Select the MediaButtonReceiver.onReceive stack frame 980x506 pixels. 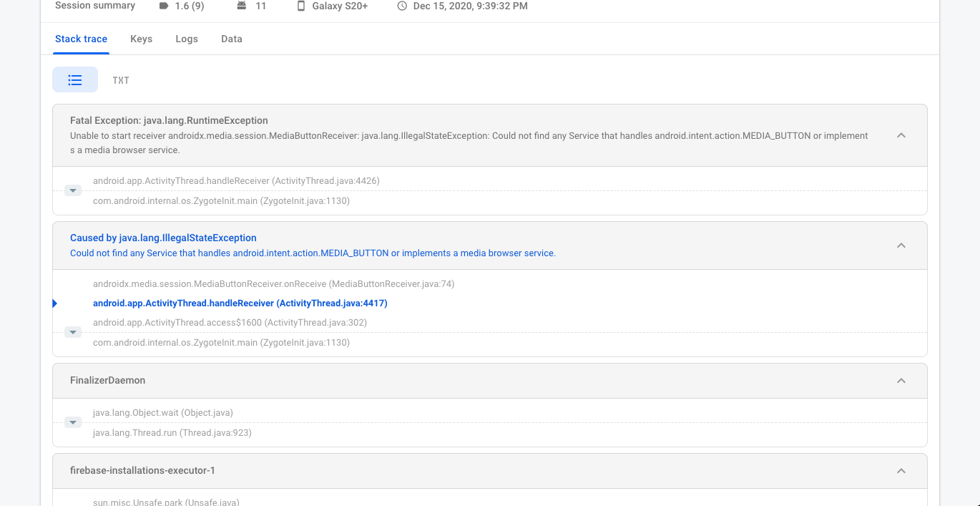point(274,283)
